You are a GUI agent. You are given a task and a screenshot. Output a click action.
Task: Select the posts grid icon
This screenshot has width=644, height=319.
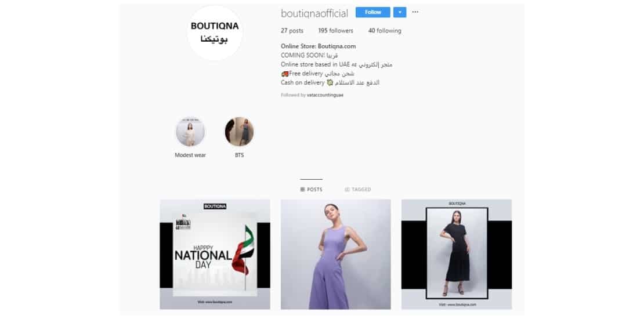point(303,190)
